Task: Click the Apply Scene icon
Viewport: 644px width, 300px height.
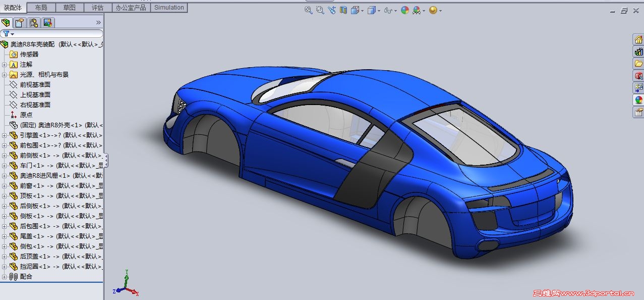Action: pyautogui.click(x=417, y=10)
